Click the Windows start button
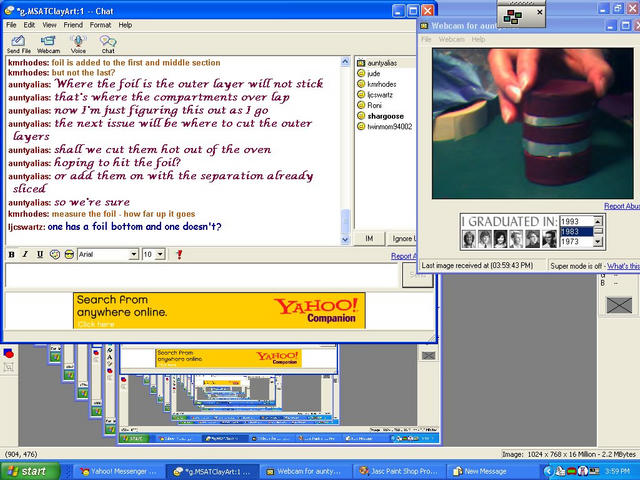This screenshot has height=480, width=640. [x=29, y=471]
